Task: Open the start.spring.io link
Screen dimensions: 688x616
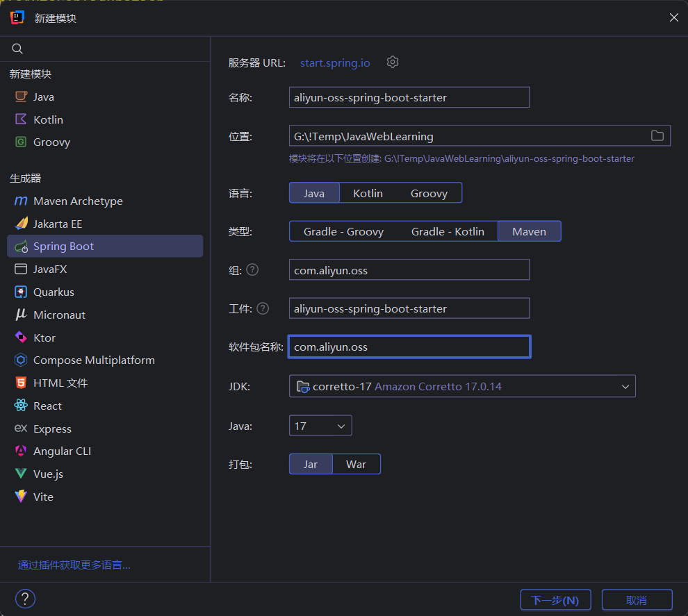Action: [335, 63]
